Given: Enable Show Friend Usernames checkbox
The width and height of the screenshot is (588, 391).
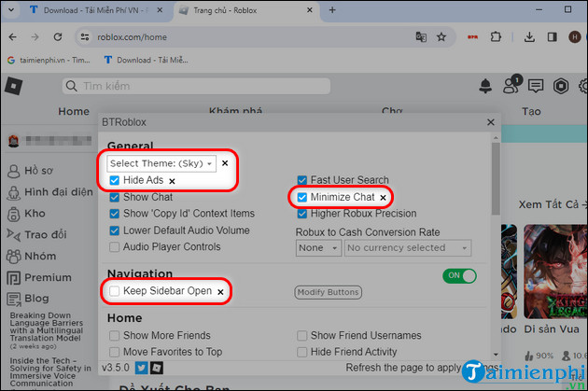Looking at the screenshot, I should pyautogui.click(x=301, y=336).
